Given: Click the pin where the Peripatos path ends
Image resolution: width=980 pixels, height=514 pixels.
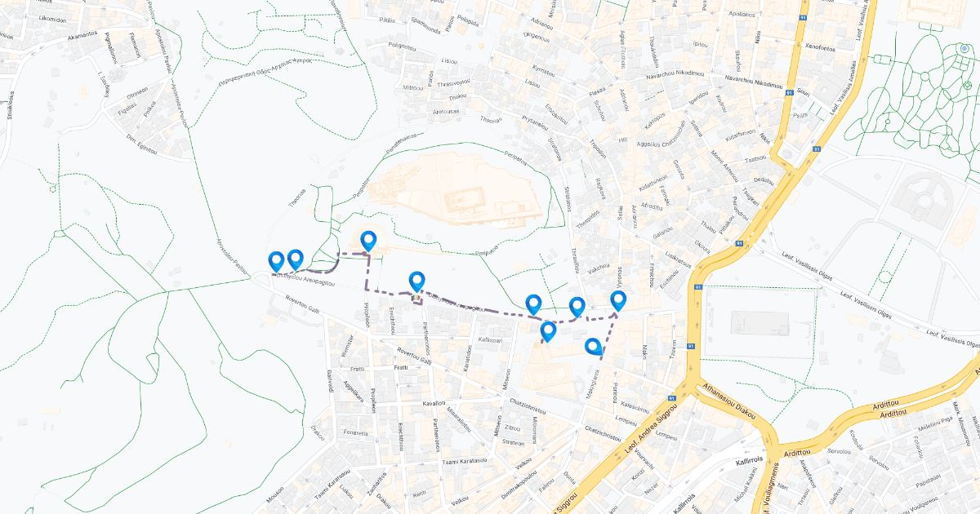Looking at the screenshot, I should (x=534, y=304).
